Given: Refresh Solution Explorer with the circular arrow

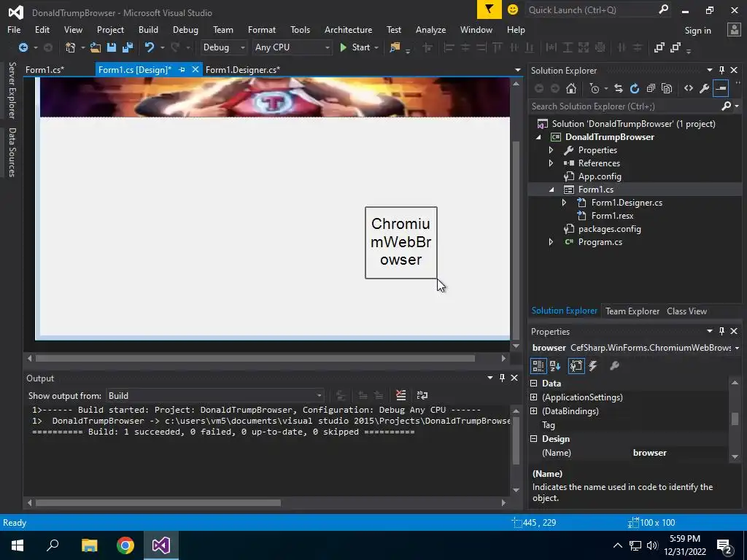Looking at the screenshot, I should (635, 88).
